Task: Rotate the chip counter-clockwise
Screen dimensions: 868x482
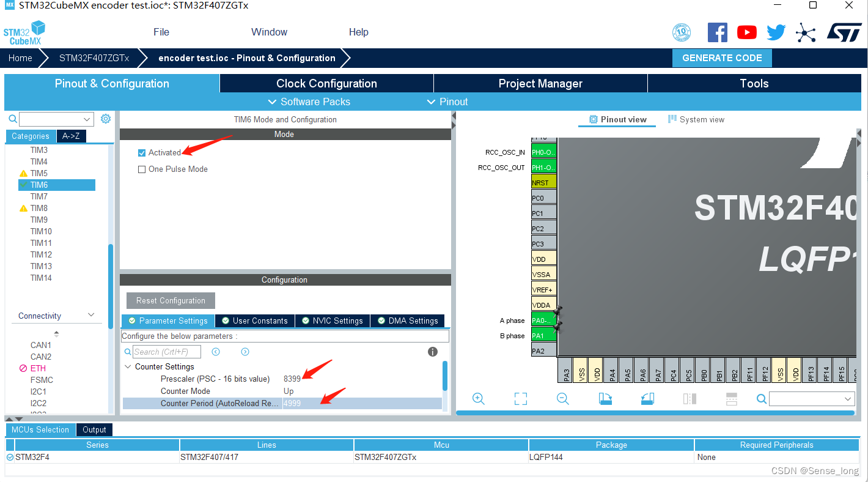Action: [647, 399]
